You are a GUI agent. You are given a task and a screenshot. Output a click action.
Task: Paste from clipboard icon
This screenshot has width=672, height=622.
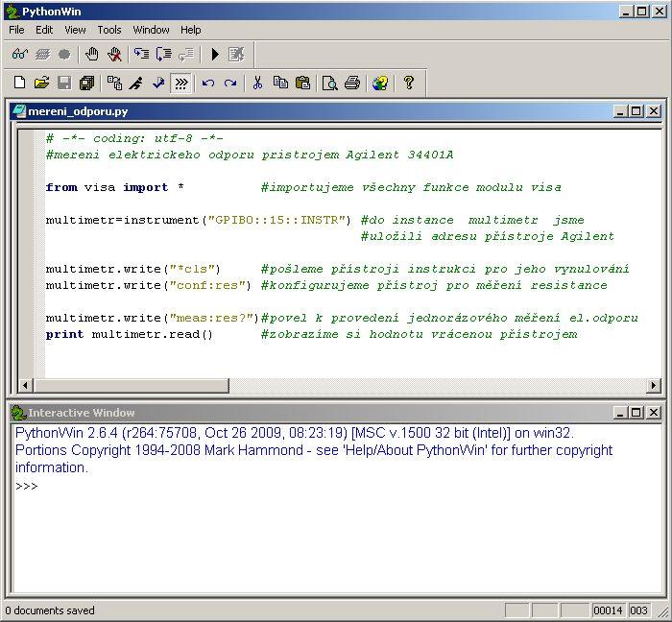[x=302, y=83]
